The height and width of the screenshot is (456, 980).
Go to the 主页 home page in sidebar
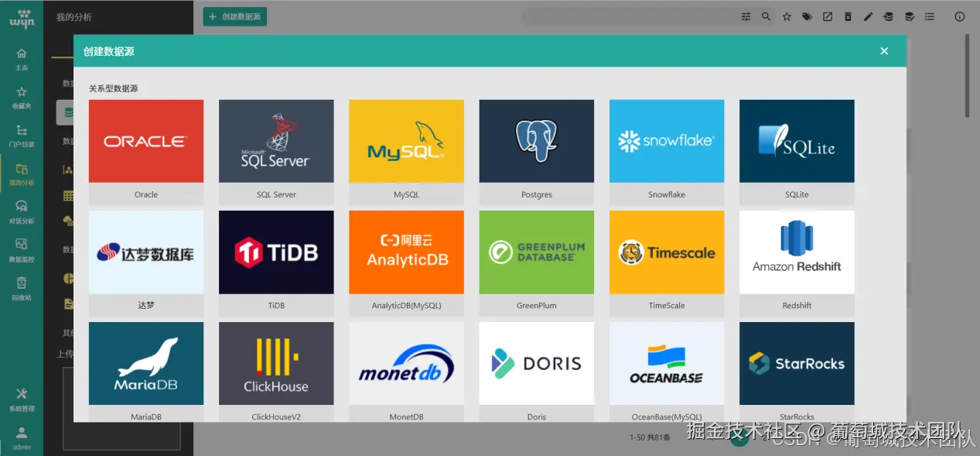coord(22,60)
